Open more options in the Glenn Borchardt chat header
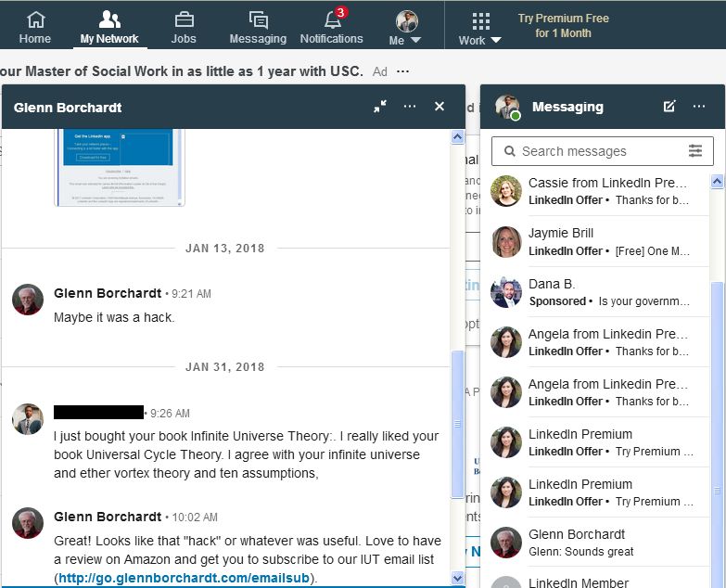Image resolution: width=726 pixels, height=588 pixels. click(x=410, y=107)
